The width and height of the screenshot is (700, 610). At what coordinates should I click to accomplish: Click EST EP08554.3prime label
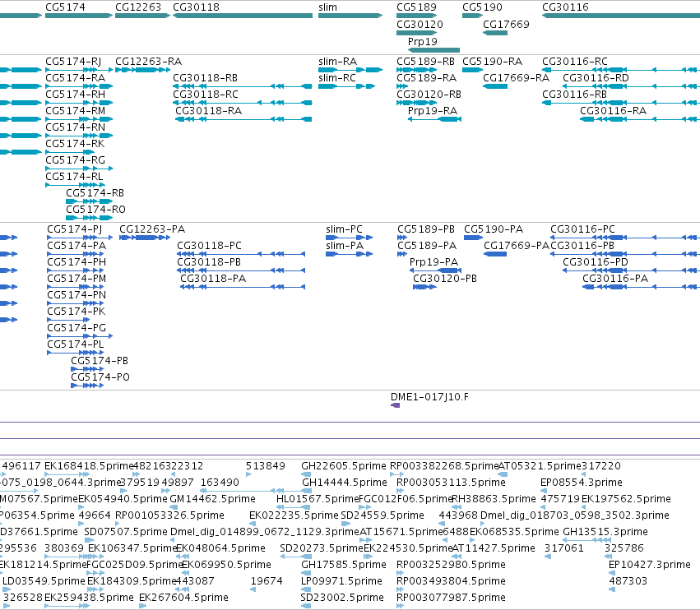(582, 483)
